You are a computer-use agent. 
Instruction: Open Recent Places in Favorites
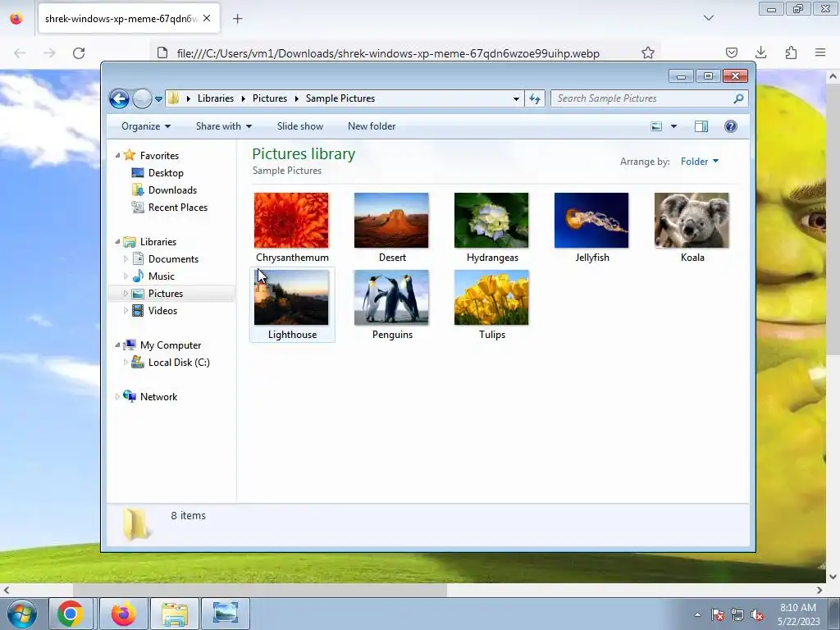point(178,208)
